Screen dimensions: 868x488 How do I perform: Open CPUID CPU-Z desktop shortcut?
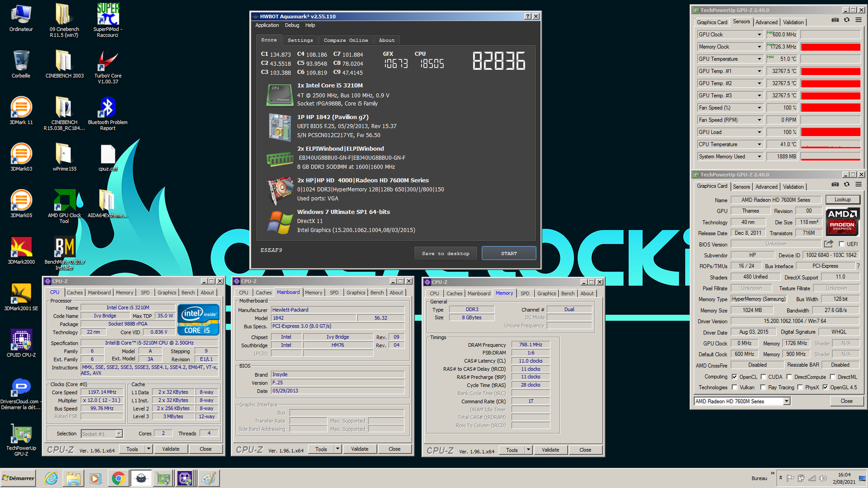point(21,343)
